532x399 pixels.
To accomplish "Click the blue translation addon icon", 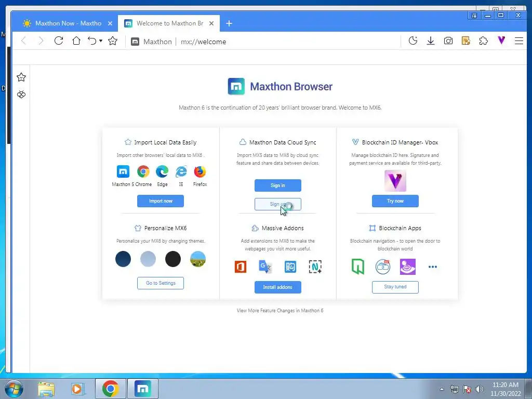I will pos(290,267).
